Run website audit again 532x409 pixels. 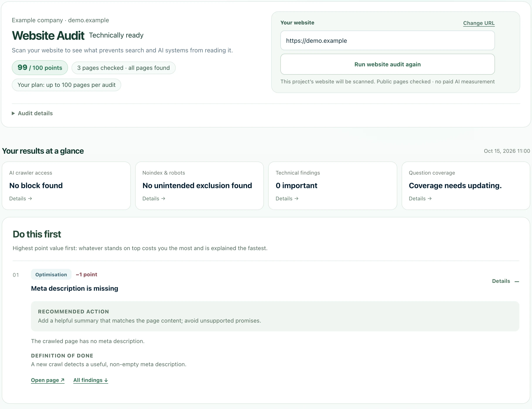pyautogui.click(x=387, y=64)
